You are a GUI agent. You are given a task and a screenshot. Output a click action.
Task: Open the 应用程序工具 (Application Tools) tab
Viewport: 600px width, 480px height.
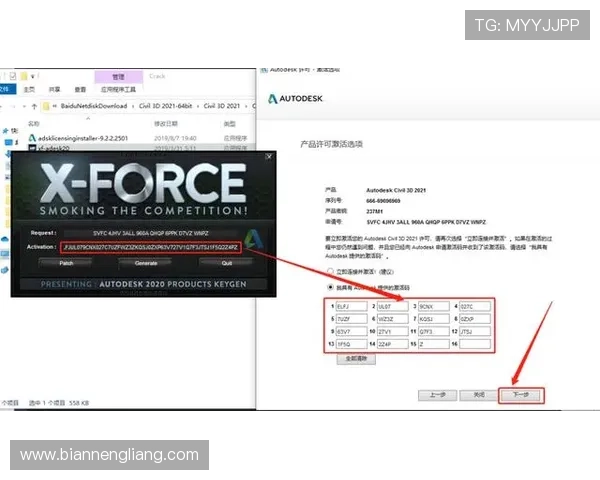pos(118,90)
